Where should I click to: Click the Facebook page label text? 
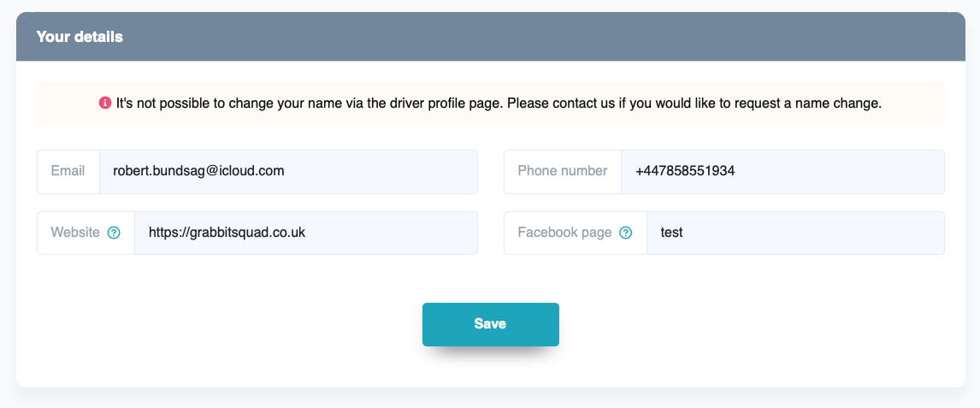pyautogui.click(x=564, y=233)
